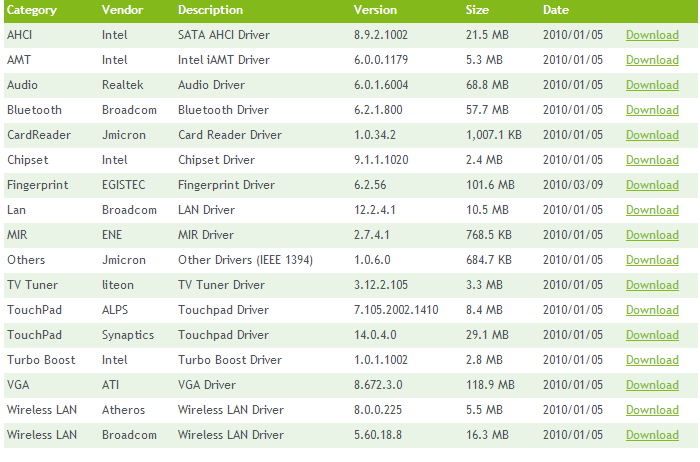Download the Intel iAMT Driver
The width and height of the screenshot is (700, 462).
652,60
